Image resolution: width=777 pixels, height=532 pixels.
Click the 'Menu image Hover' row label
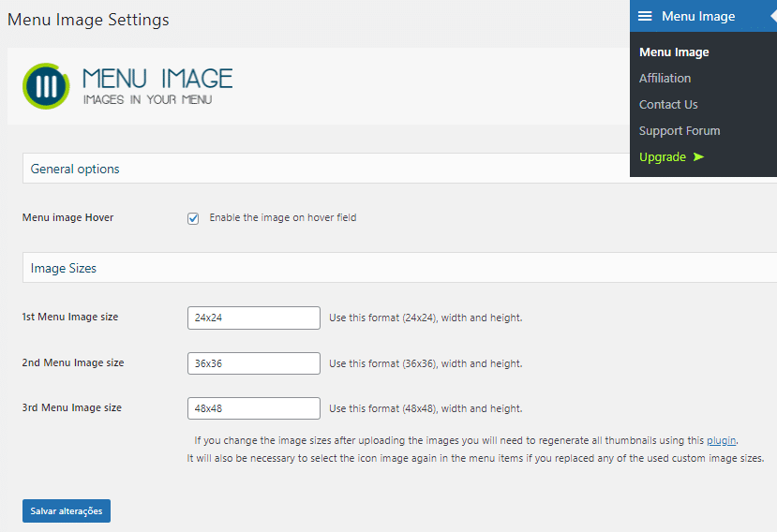pos(67,218)
